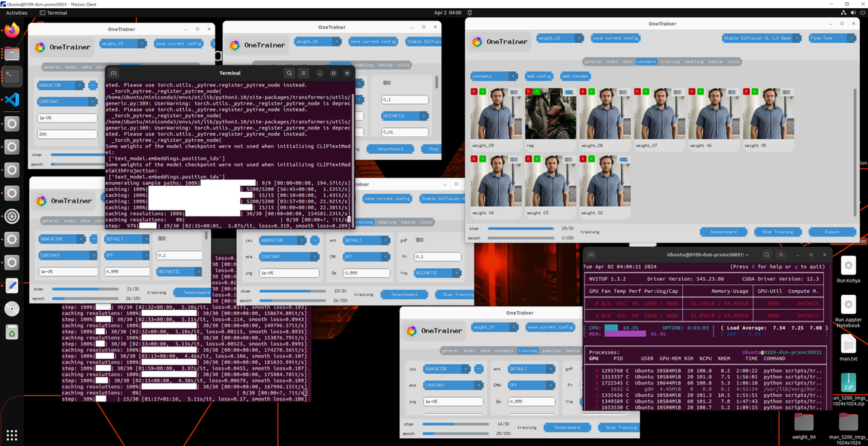Open search in the nvitop terminal window

(x=766, y=254)
